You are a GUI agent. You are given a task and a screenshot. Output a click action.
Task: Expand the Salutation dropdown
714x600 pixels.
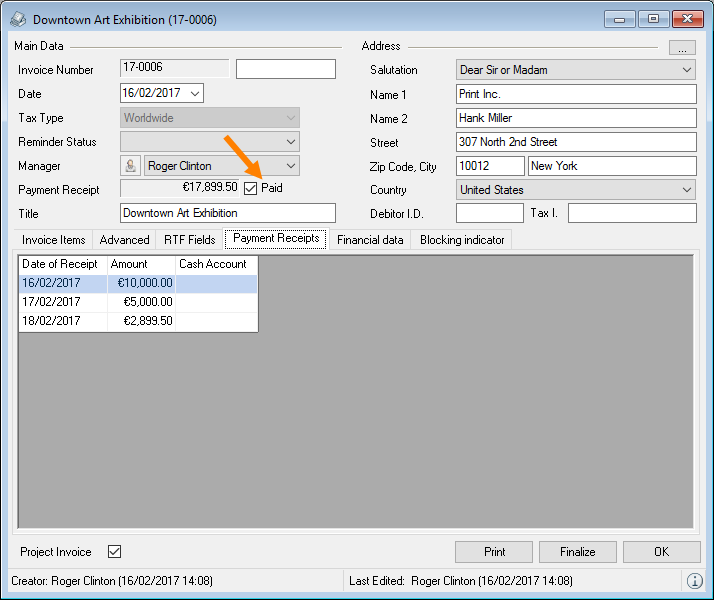(686, 70)
